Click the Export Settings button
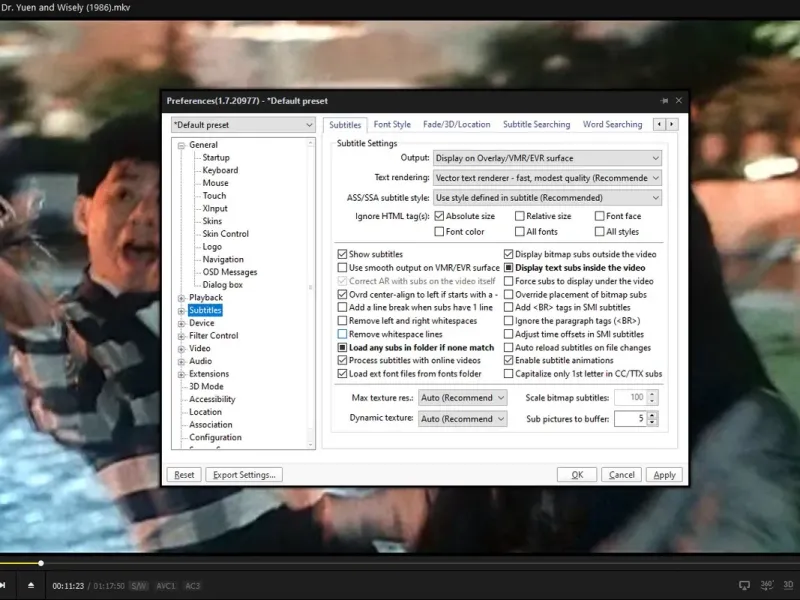 point(244,474)
